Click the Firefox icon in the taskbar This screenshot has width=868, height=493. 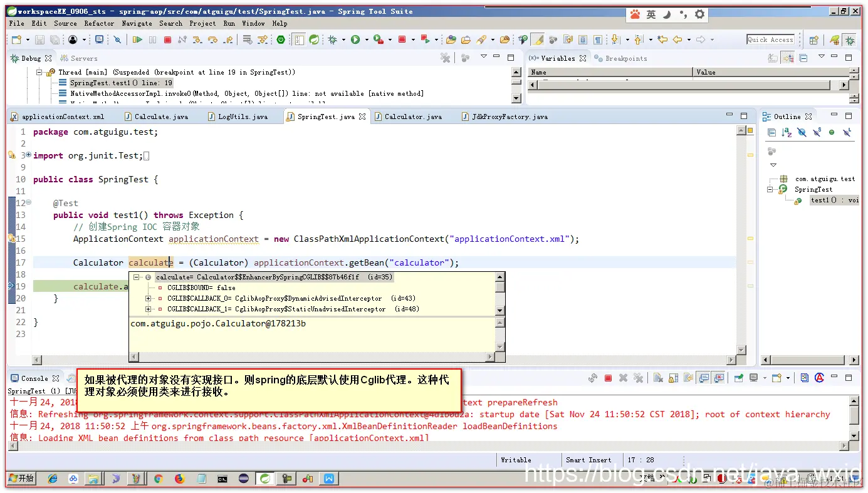point(180,479)
